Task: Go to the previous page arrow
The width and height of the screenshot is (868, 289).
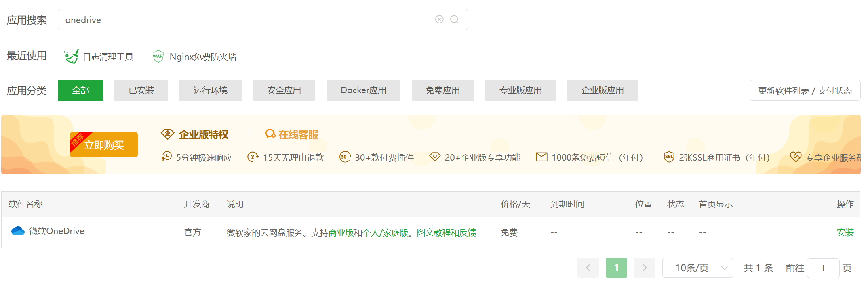Action: (588, 268)
